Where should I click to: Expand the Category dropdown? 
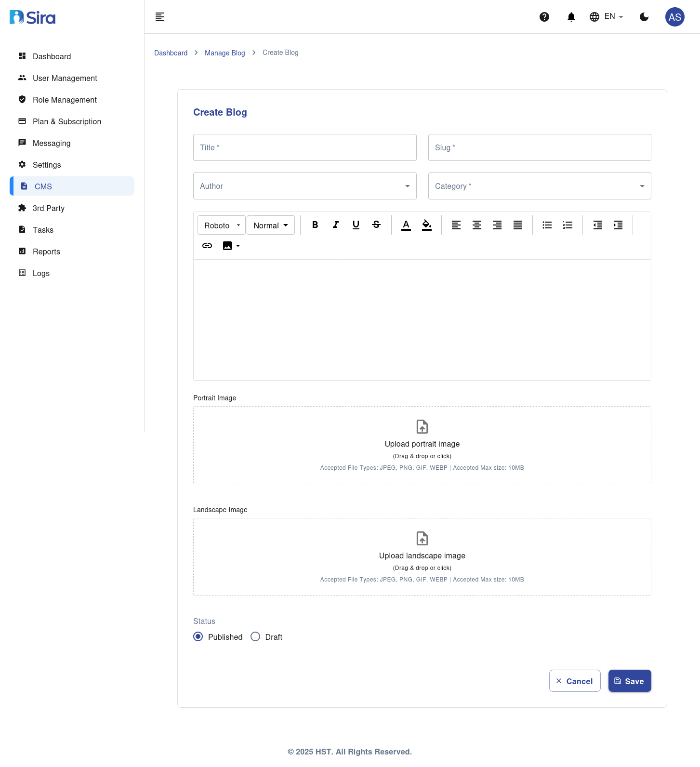pyautogui.click(x=539, y=186)
